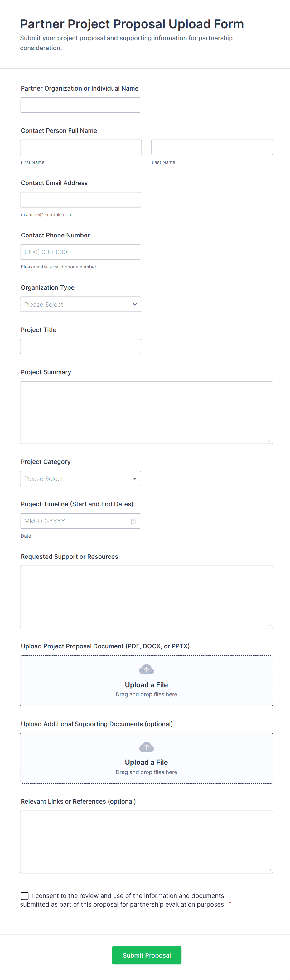Click the Partner Organization Name input field
This screenshot has width=290, height=980.
pos(80,105)
